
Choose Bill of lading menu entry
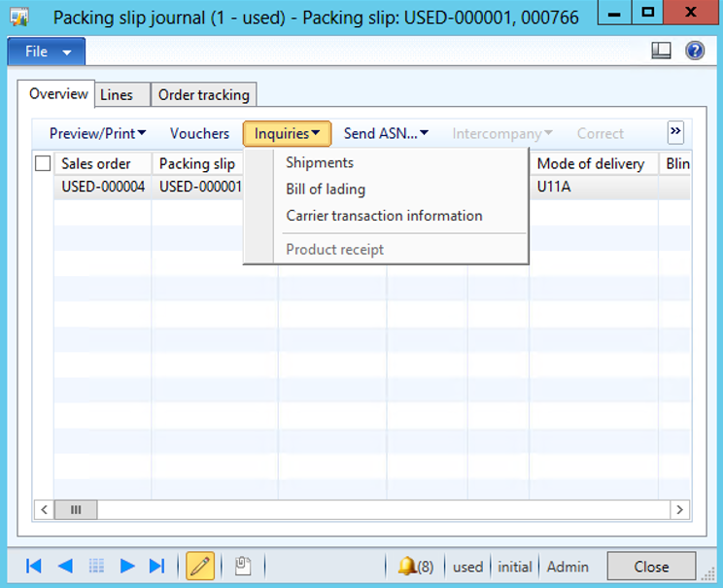click(326, 190)
